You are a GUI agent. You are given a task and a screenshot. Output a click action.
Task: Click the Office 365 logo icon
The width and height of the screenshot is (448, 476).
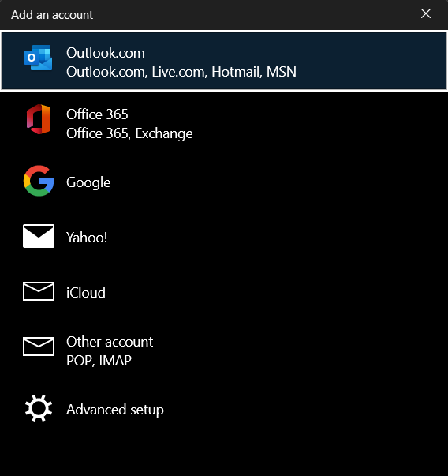pos(39,119)
